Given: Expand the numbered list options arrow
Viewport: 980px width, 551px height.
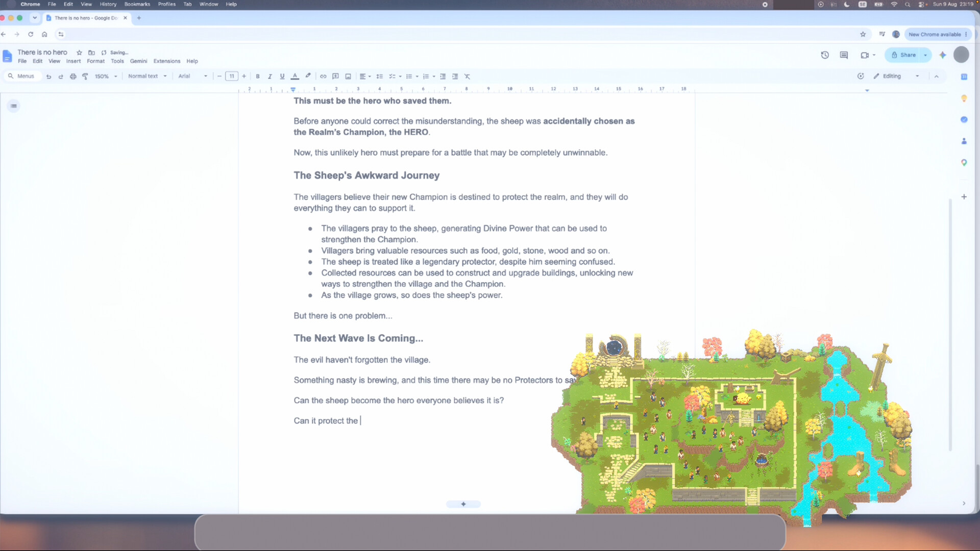Looking at the screenshot, I should tap(434, 77).
